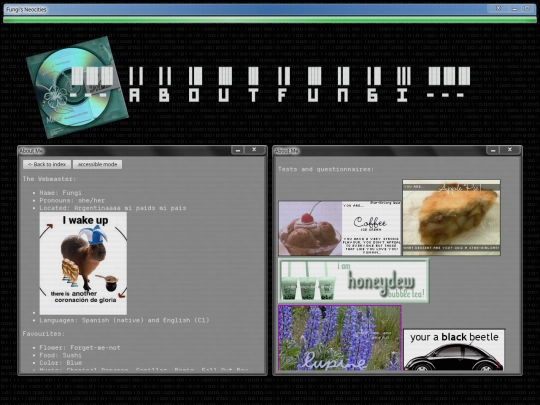This screenshot has width=540, height=405.
Task: Close the right About Me window
Action: coord(510,150)
